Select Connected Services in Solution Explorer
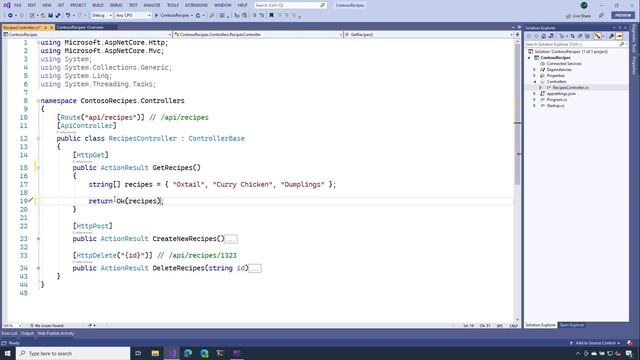 [564, 64]
